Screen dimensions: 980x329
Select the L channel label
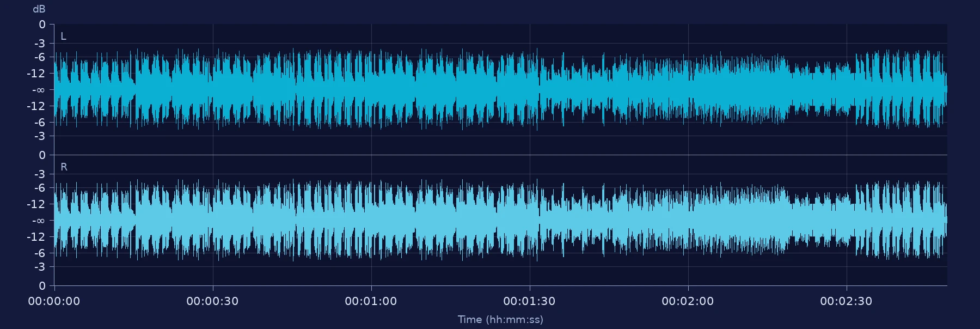pyautogui.click(x=63, y=36)
